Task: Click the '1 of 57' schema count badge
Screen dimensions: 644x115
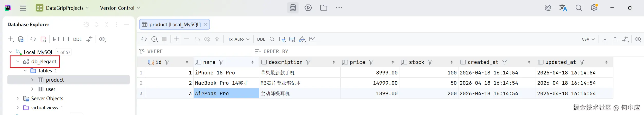Action: 63,52
